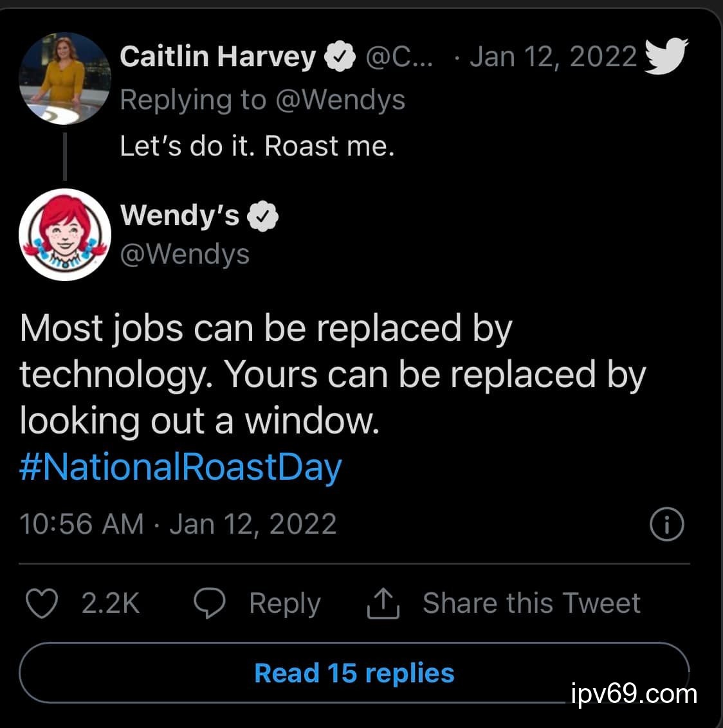Click the reply speech bubble icon

pyautogui.click(x=209, y=603)
